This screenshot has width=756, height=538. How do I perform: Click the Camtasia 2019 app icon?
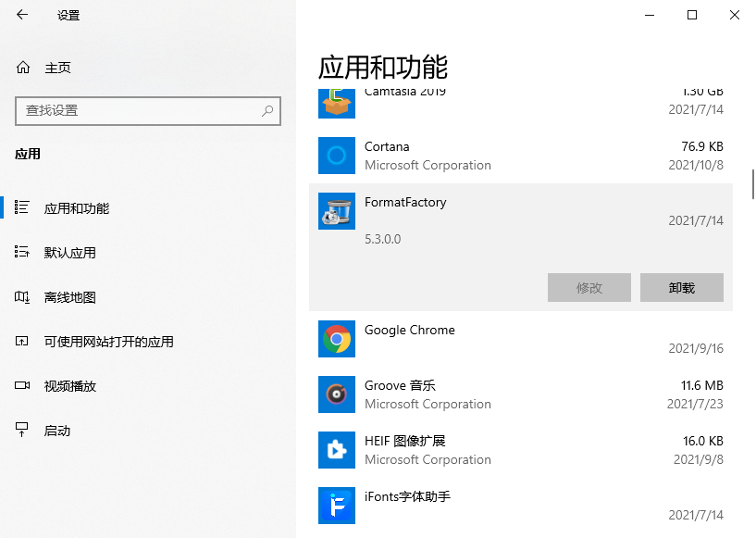337,100
